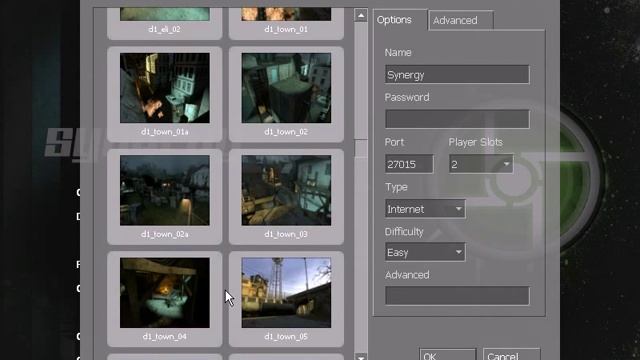Image resolution: width=640 pixels, height=360 pixels.
Task: Open the Difficulty dropdown set to Easy
Action: tap(425, 252)
